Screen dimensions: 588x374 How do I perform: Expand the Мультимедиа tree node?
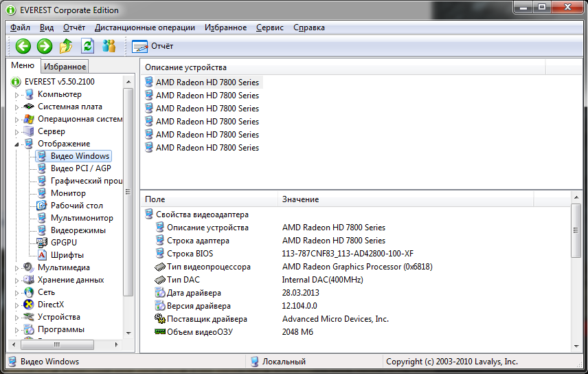point(16,268)
